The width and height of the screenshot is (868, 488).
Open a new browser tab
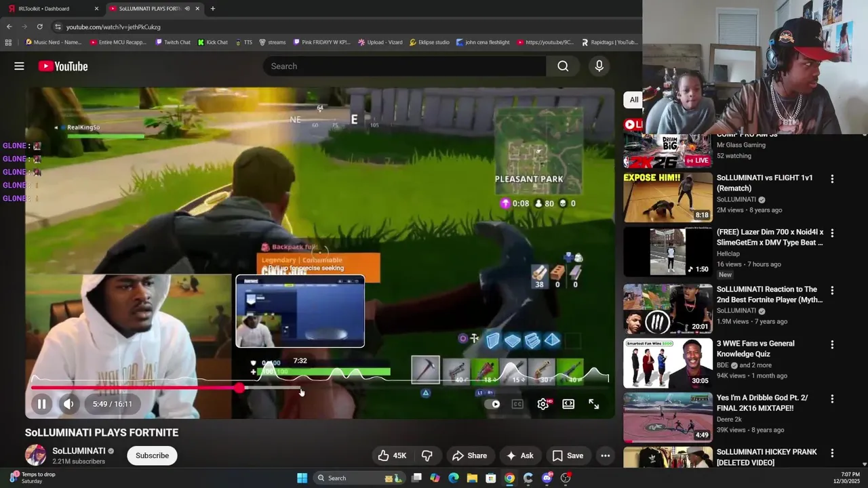click(x=213, y=9)
